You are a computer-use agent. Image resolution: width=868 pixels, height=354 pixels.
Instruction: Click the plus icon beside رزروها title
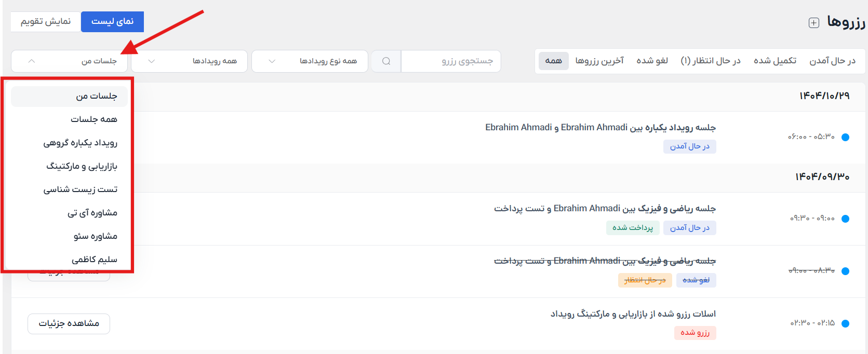(x=814, y=23)
